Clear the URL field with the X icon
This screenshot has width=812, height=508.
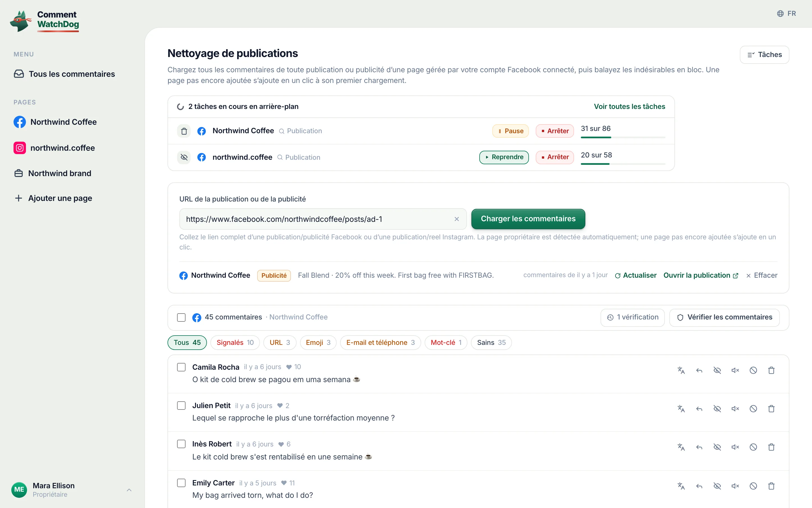[456, 219]
